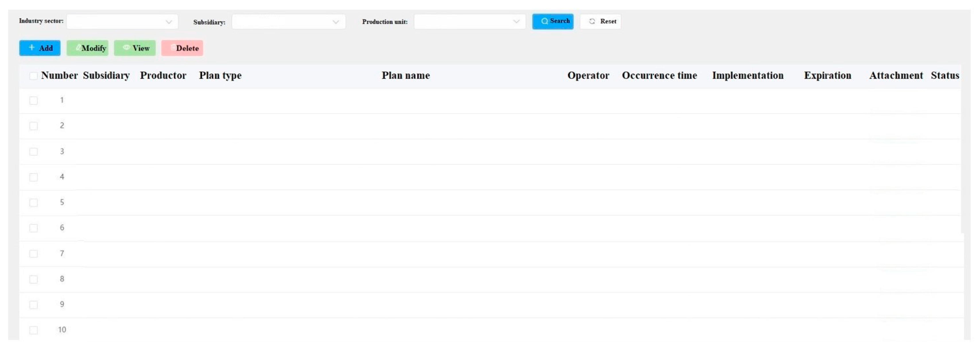Click the Search magnifier button

pyautogui.click(x=552, y=21)
